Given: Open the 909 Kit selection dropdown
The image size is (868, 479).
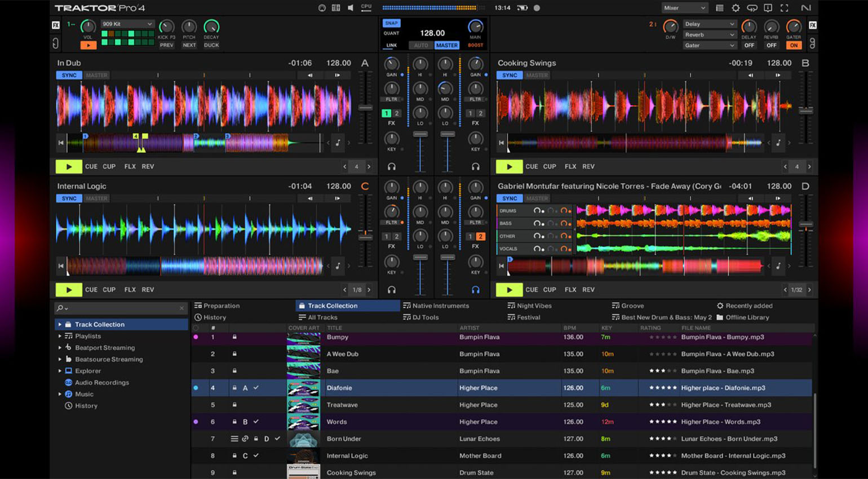Looking at the screenshot, I should tap(127, 24).
